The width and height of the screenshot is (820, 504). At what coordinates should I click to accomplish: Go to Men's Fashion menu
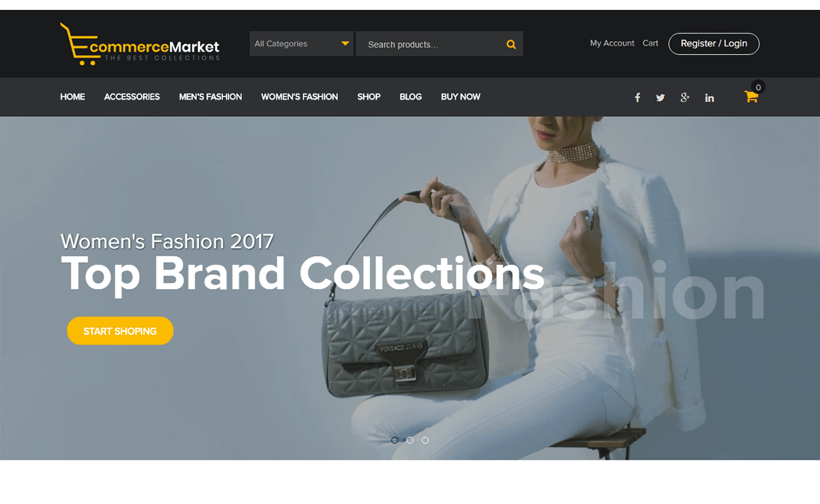pos(210,97)
